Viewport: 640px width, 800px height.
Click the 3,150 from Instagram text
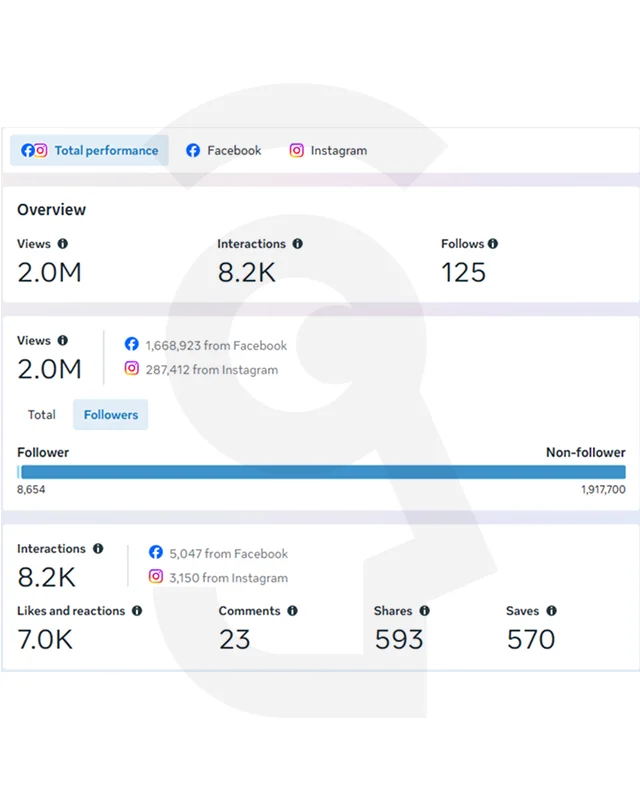pyautogui.click(x=229, y=578)
